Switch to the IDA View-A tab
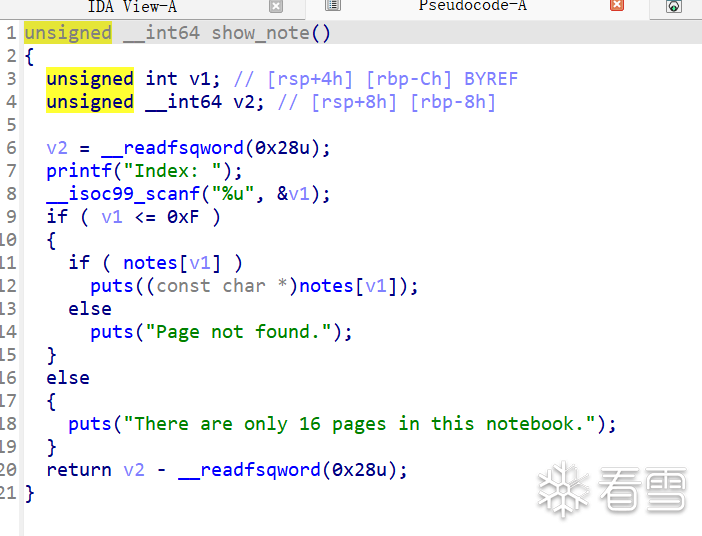The width and height of the screenshot is (702, 536). click(133, 6)
